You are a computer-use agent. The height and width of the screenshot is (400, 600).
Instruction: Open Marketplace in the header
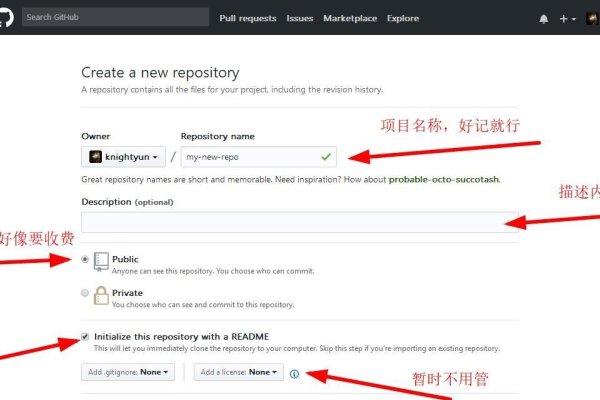click(350, 18)
